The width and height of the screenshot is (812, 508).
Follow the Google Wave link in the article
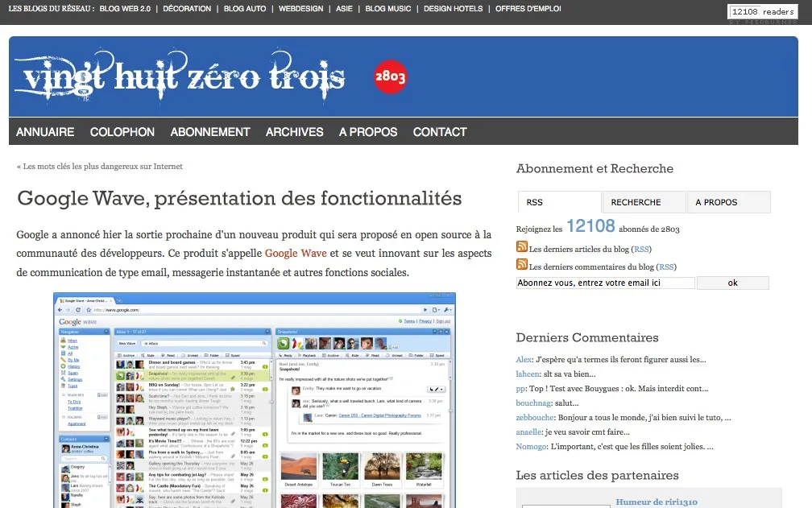[296, 253]
